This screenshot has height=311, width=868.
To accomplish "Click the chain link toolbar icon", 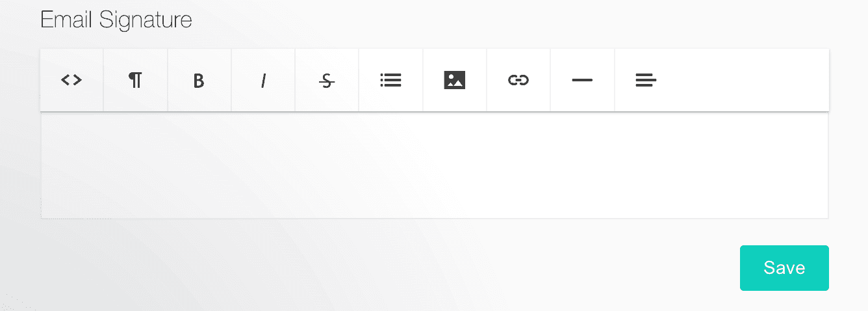I will click(518, 80).
